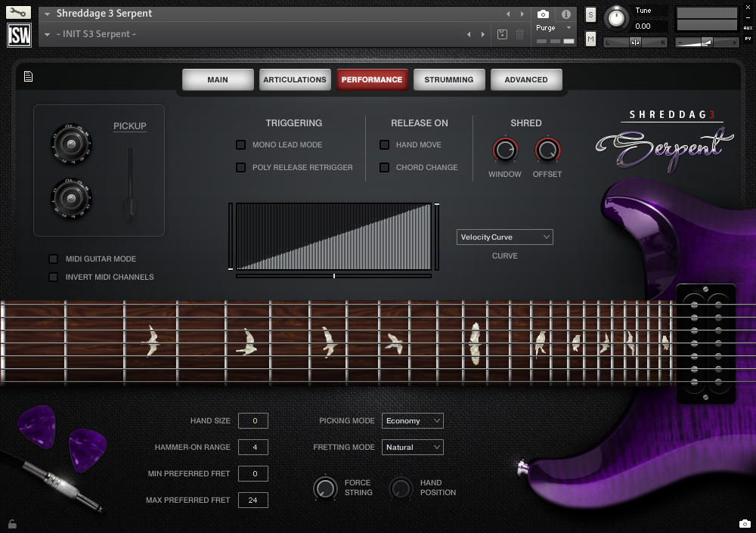Open the snapshot camera icon
756x533 pixels.
[x=543, y=12]
